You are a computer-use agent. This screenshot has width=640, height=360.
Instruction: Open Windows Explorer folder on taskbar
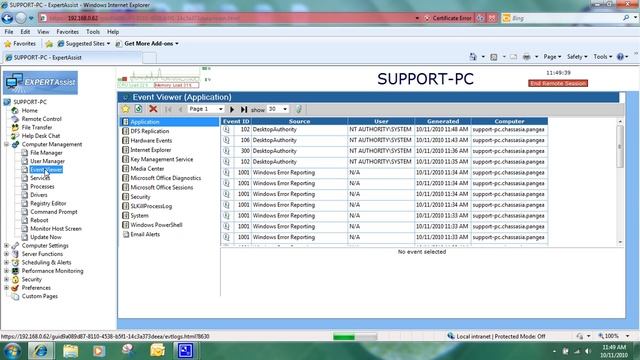[71, 351]
